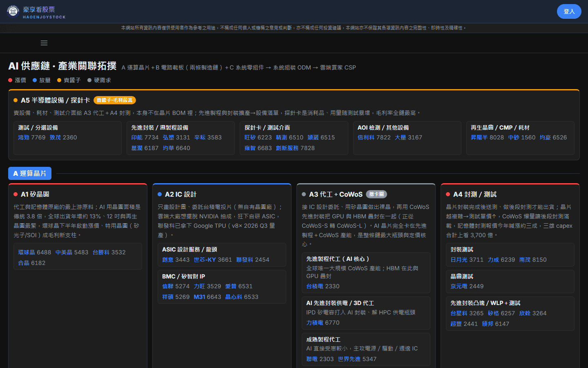The width and height of the screenshot is (588, 368).
Task: Open stock link 印能 7734
Action: pos(145,137)
